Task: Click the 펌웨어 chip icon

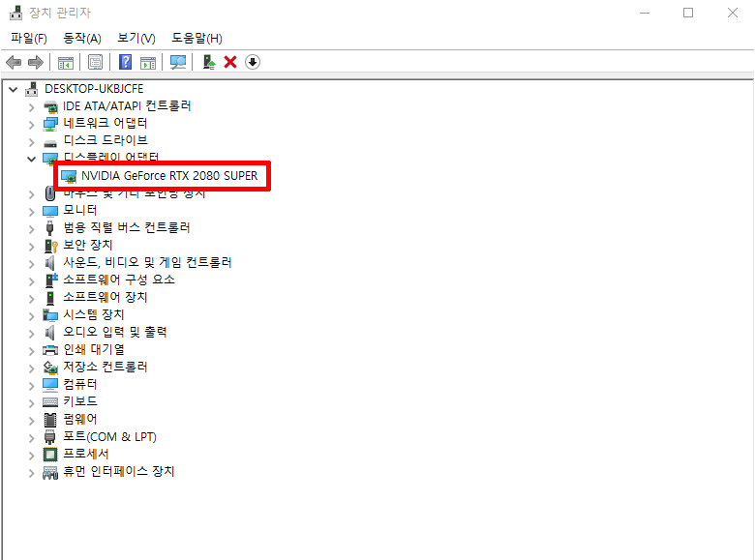Action: [x=50, y=420]
